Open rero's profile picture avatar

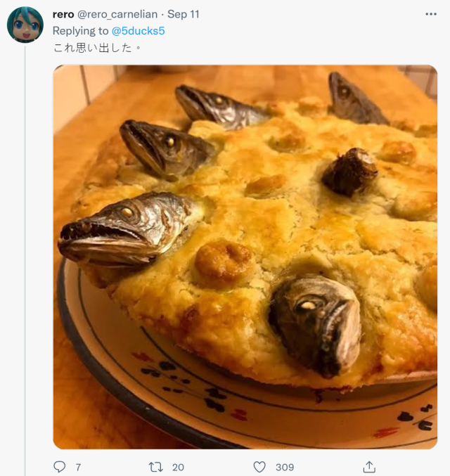pos(25,25)
